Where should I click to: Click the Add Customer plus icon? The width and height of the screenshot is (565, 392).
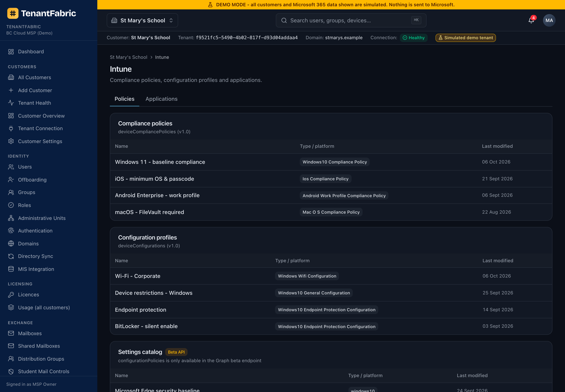(x=11, y=90)
